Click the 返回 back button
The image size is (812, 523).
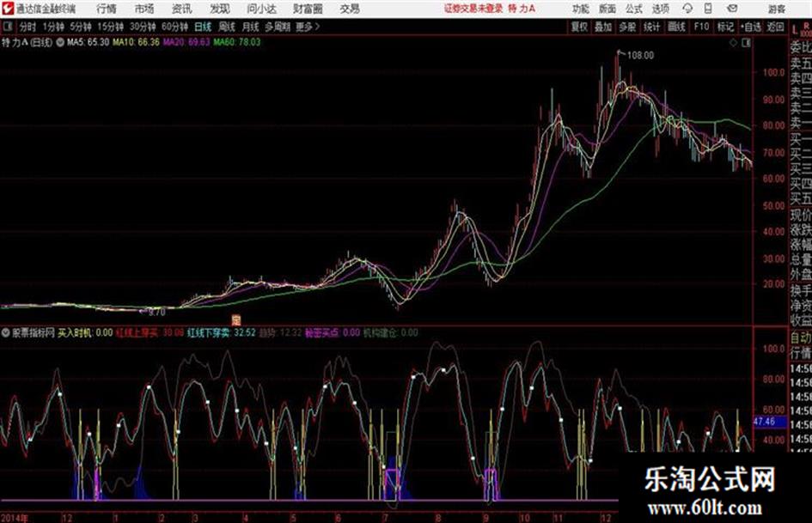pos(775,27)
